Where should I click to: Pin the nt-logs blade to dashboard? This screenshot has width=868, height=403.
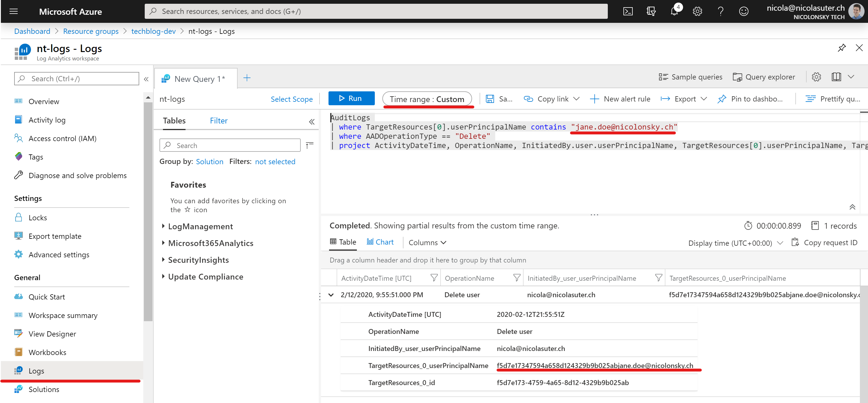pos(841,48)
